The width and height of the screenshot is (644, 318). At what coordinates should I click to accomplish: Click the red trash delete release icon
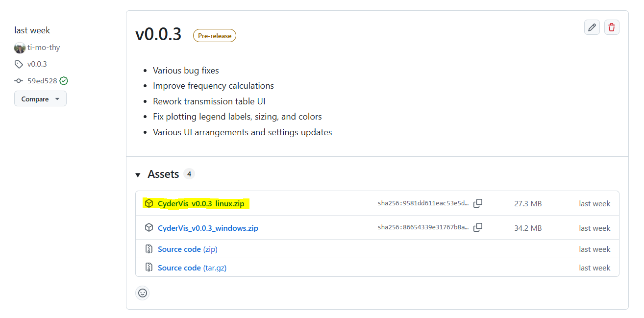[x=611, y=27]
